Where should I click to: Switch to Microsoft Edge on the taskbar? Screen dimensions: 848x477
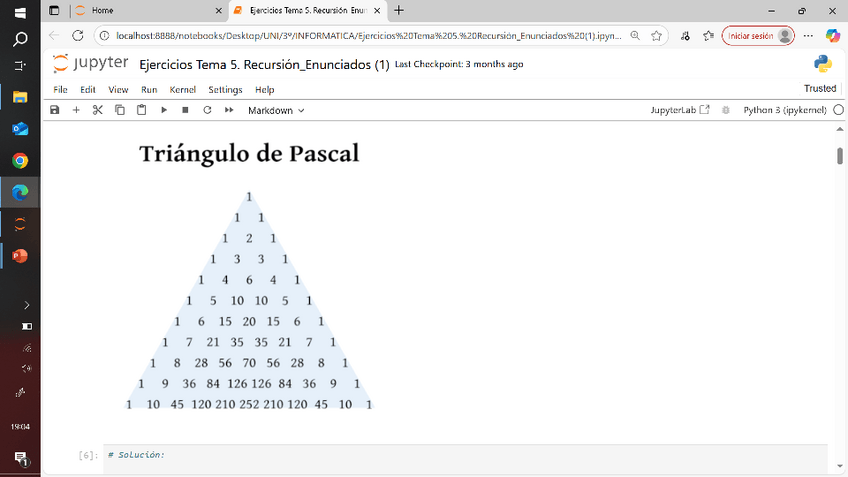point(20,192)
